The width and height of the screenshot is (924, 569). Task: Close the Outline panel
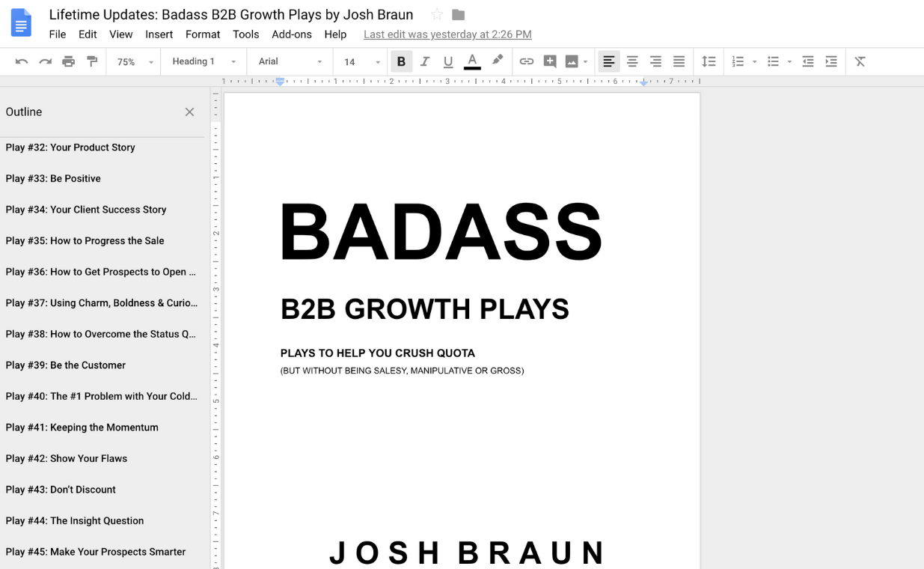click(189, 112)
